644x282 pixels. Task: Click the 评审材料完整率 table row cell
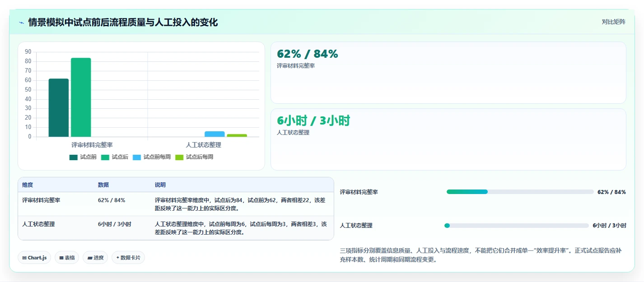click(41, 200)
